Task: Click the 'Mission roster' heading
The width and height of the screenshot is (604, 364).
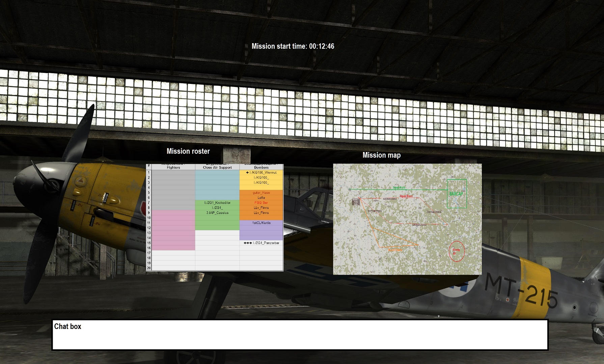Action: (x=188, y=151)
